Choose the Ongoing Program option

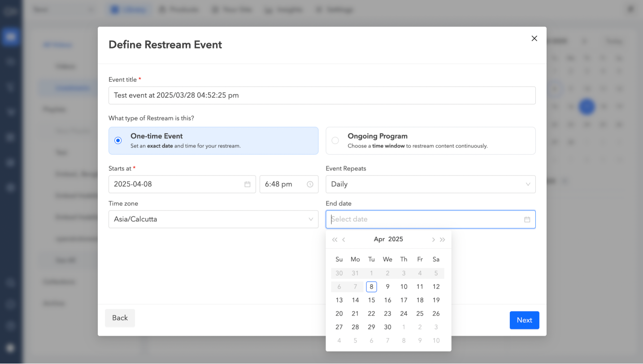point(335,140)
